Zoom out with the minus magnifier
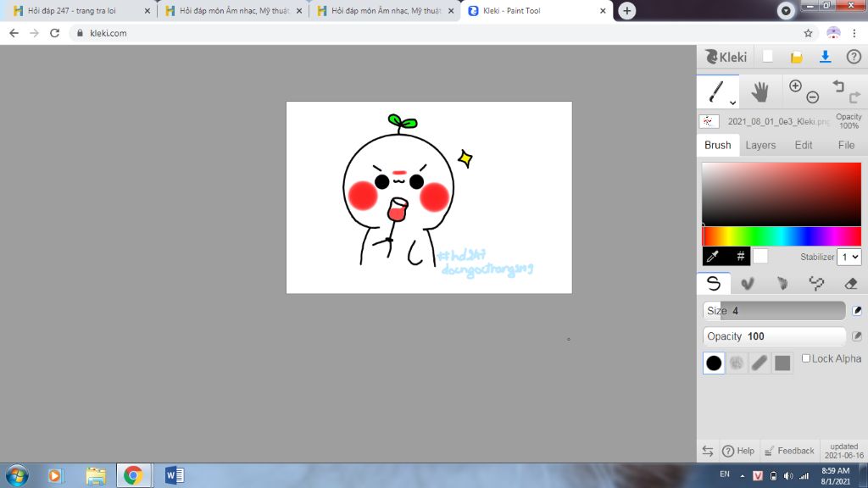The height and width of the screenshot is (488, 868). pyautogui.click(x=812, y=97)
